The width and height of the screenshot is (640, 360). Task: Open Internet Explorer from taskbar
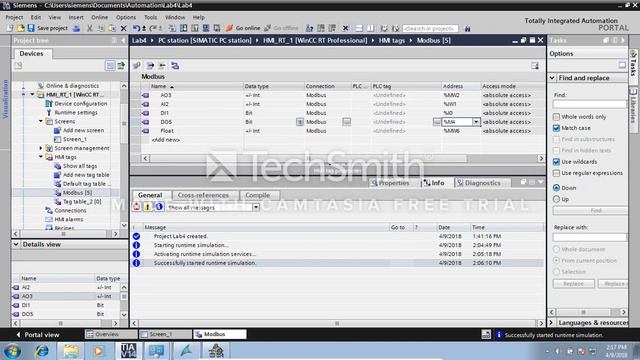click(x=42, y=351)
